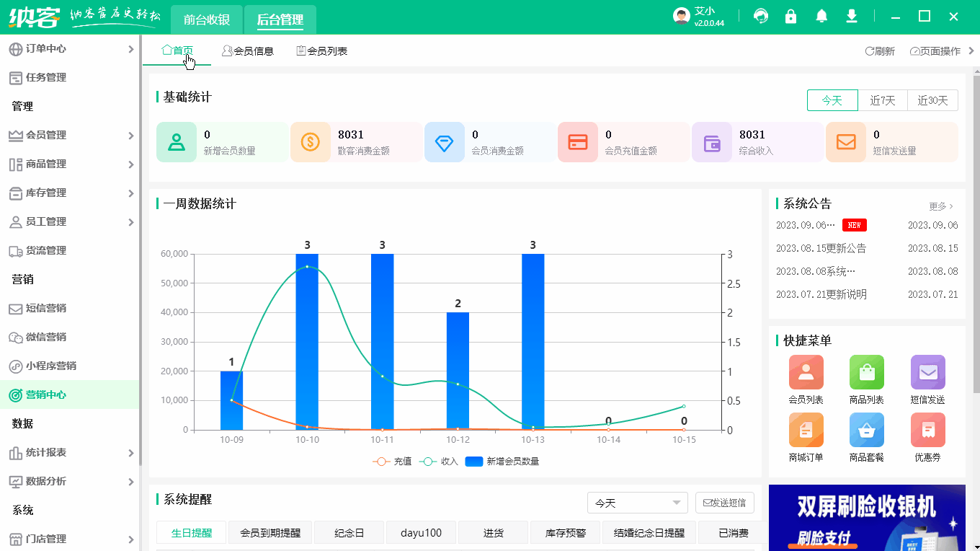Viewport: 980px width, 551px height.
Task: Switch to the 会员信息 tab
Action: click(x=248, y=50)
